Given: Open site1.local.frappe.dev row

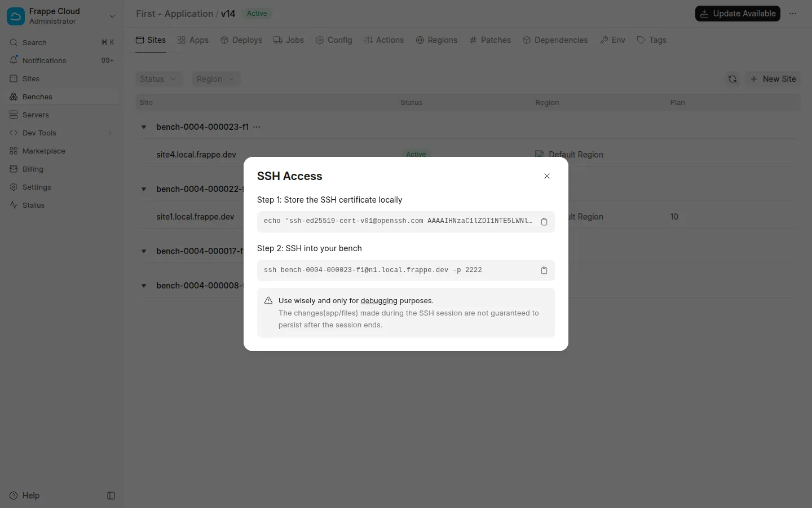Looking at the screenshot, I should [x=468, y=217].
